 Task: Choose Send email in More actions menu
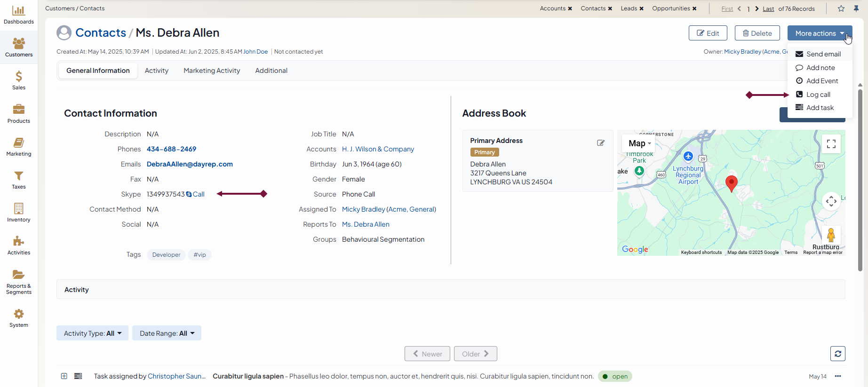click(823, 54)
